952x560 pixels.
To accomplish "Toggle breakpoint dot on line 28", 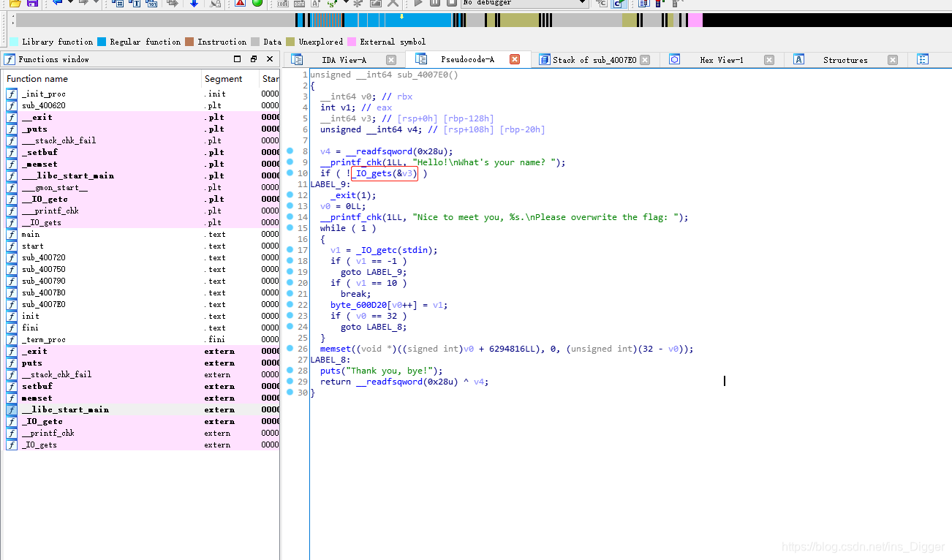I will click(x=291, y=371).
